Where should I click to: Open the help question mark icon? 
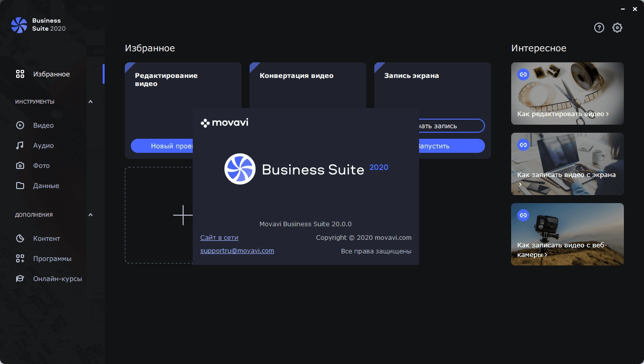pos(599,28)
